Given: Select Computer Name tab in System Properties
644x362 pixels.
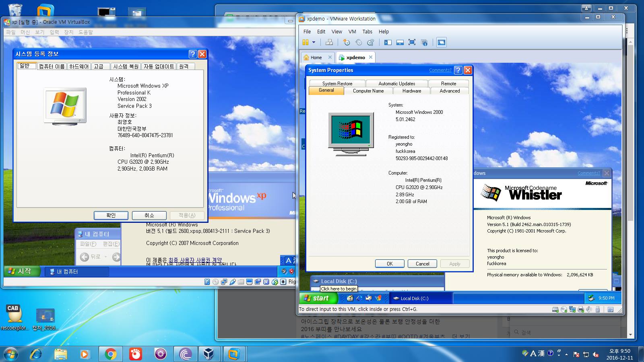Looking at the screenshot, I should coord(368,91).
